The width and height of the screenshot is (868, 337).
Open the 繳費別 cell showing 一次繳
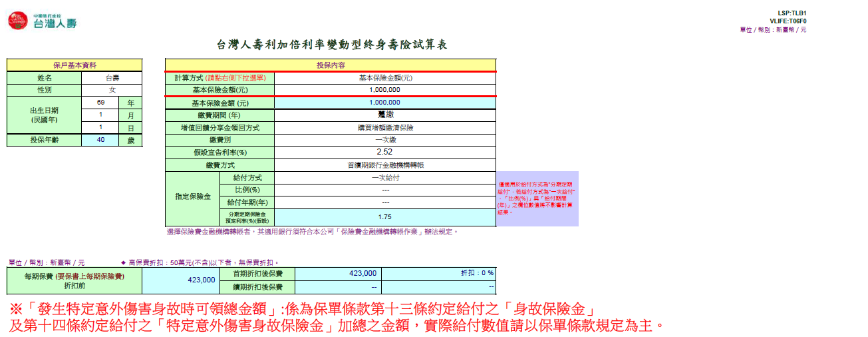[385, 140]
